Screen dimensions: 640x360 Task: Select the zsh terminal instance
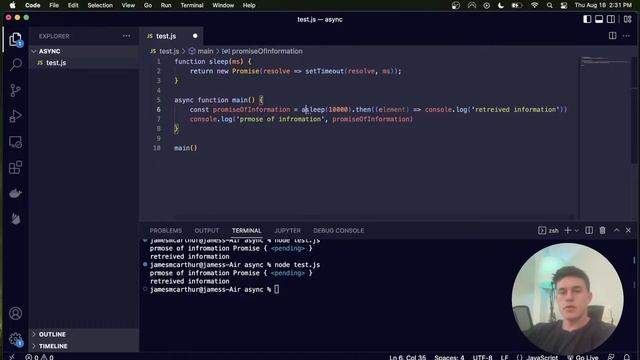coord(548,231)
